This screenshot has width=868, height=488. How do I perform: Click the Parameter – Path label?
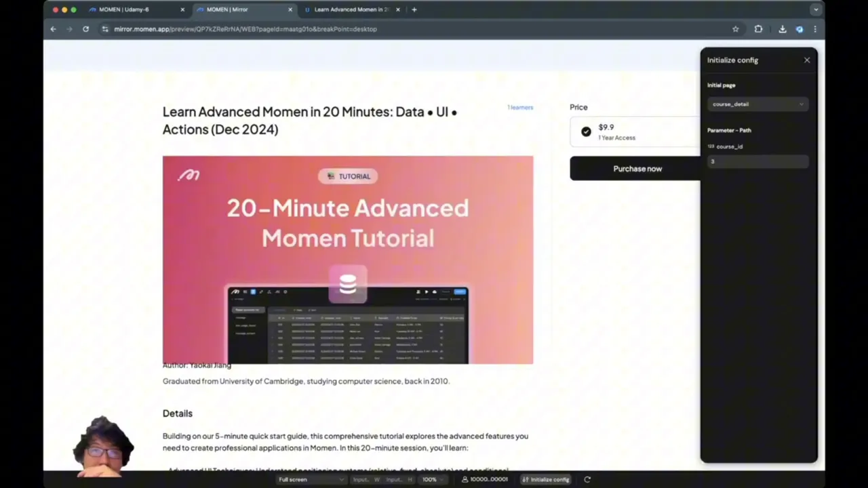pyautogui.click(x=729, y=130)
